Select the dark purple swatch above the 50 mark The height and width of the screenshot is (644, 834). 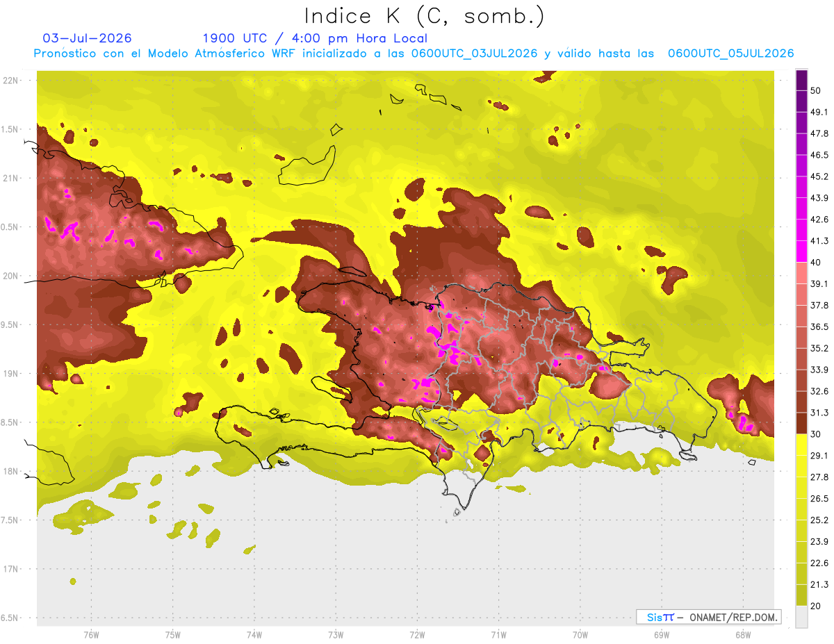click(801, 80)
